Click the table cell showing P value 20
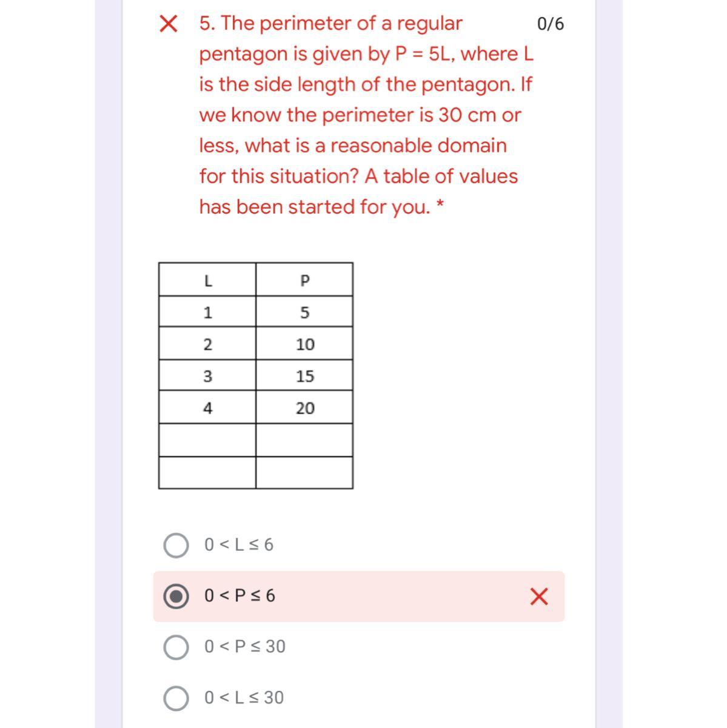727x728 pixels. point(304,408)
